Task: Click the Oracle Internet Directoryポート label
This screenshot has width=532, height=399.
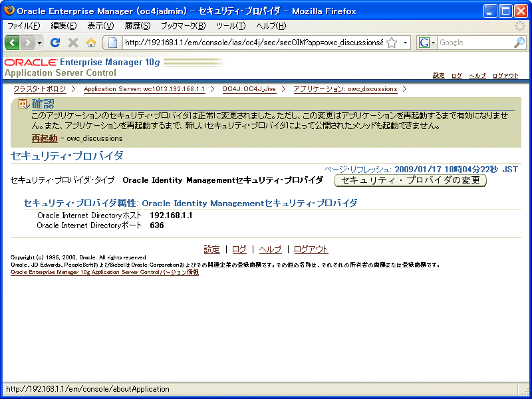Action: point(89,225)
